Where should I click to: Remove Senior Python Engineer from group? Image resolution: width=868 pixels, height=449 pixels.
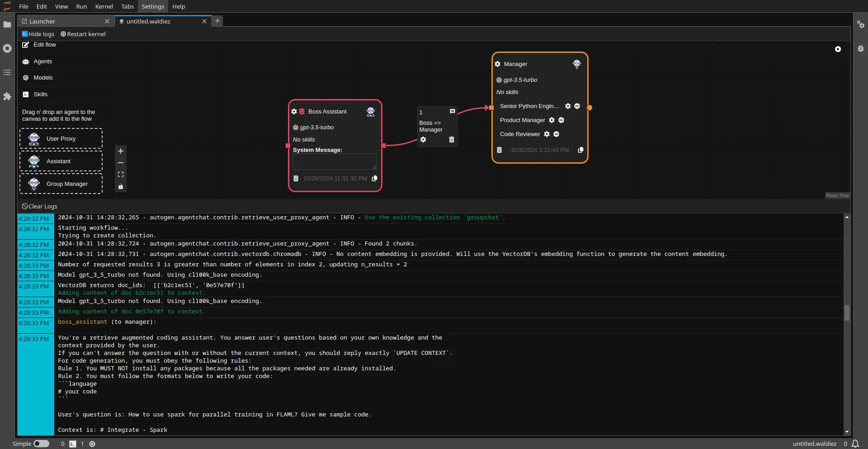(x=577, y=106)
